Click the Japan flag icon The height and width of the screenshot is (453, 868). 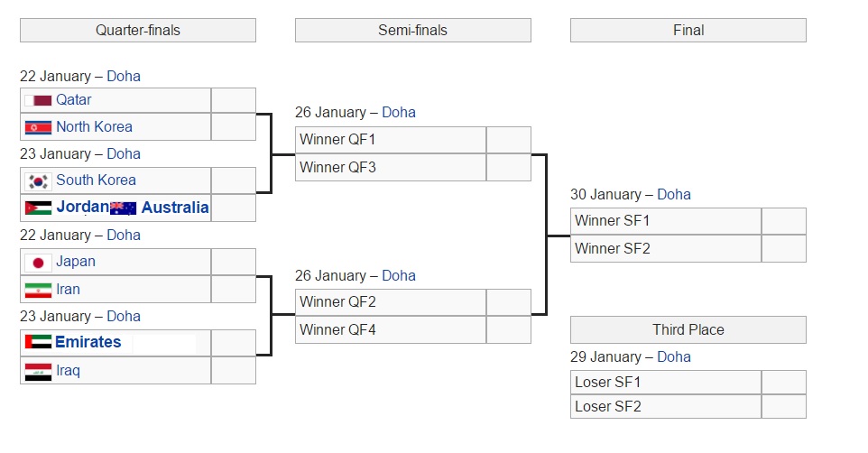point(38,262)
